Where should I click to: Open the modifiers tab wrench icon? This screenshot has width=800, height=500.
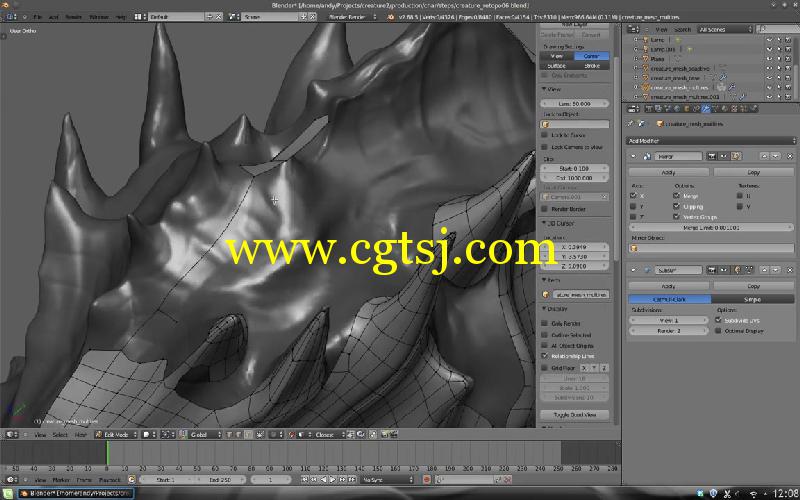[x=706, y=109]
